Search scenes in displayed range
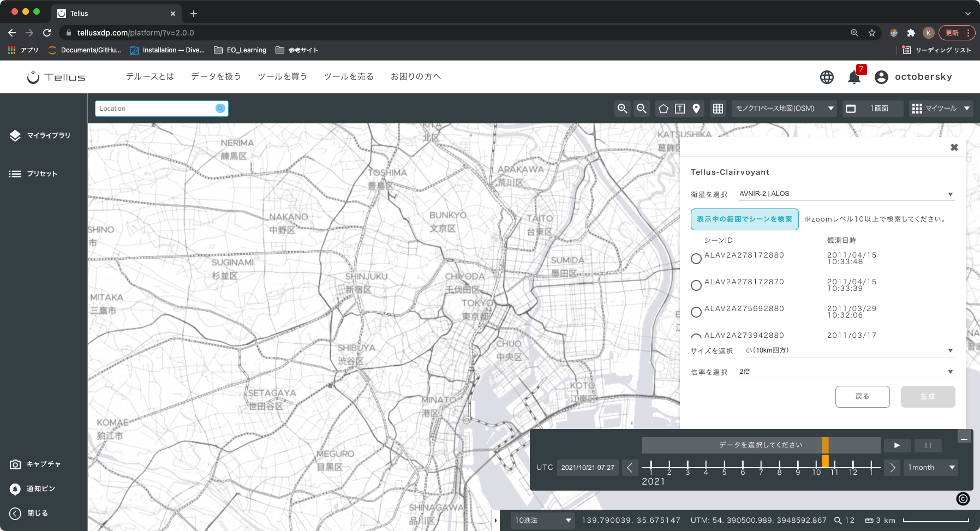 tap(744, 219)
